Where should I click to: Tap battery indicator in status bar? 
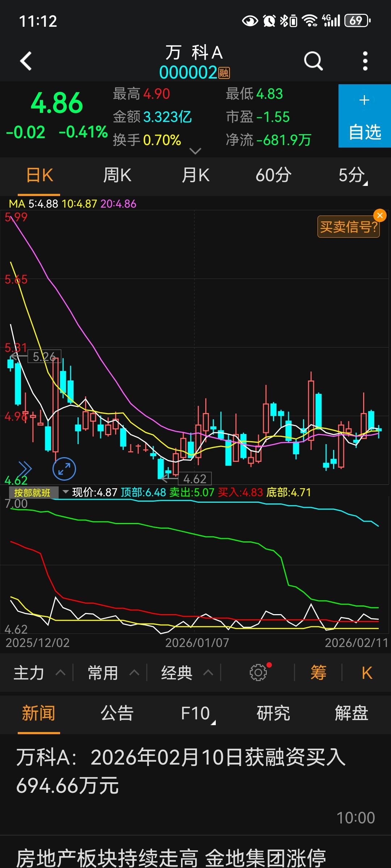pyautogui.click(x=357, y=21)
